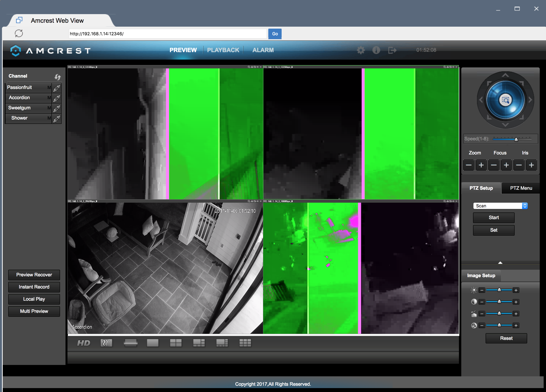This screenshot has height=392, width=546.
Task: Click the Preview Recover button
Action: pyautogui.click(x=34, y=275)
